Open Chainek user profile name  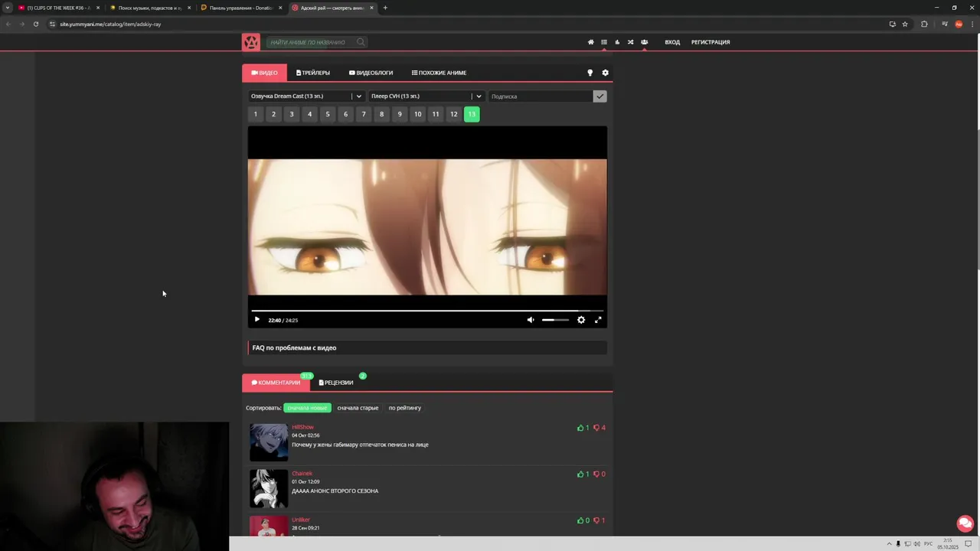coord(302,473)
